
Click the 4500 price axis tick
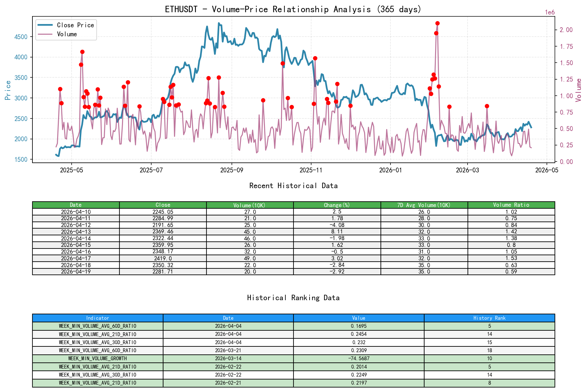click(x=21, y=37)
